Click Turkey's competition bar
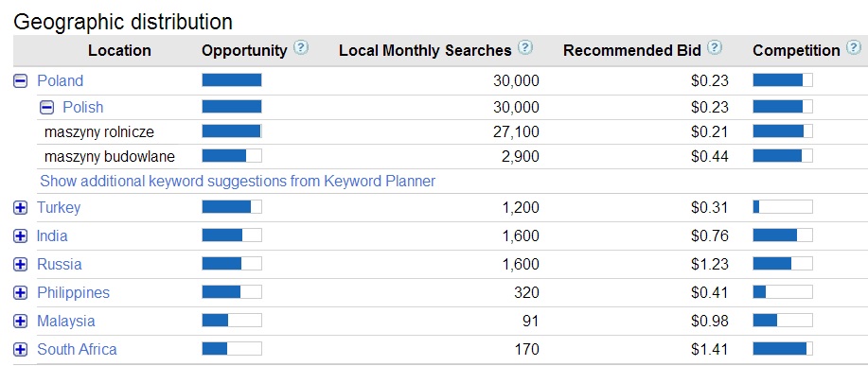 pyautogui.click(x=783, y=207)
